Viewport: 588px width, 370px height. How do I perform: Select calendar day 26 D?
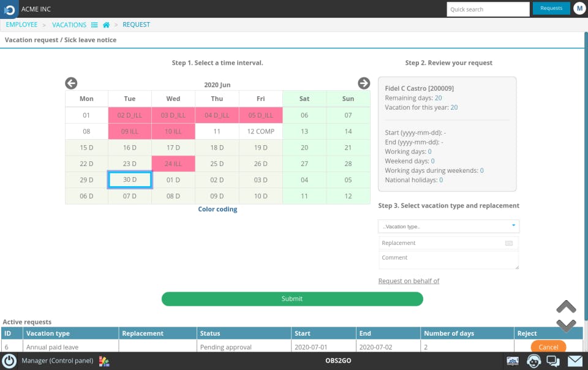[x=261, y=164]
